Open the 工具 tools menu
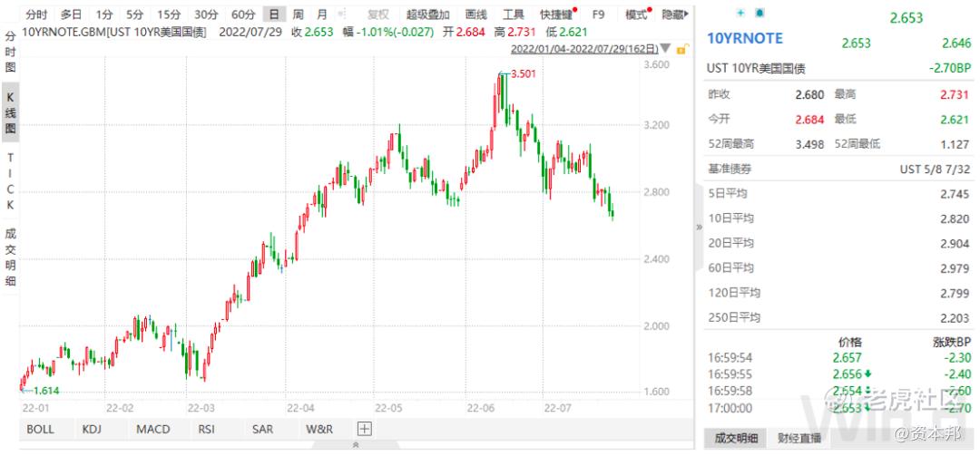 point(514,15)
